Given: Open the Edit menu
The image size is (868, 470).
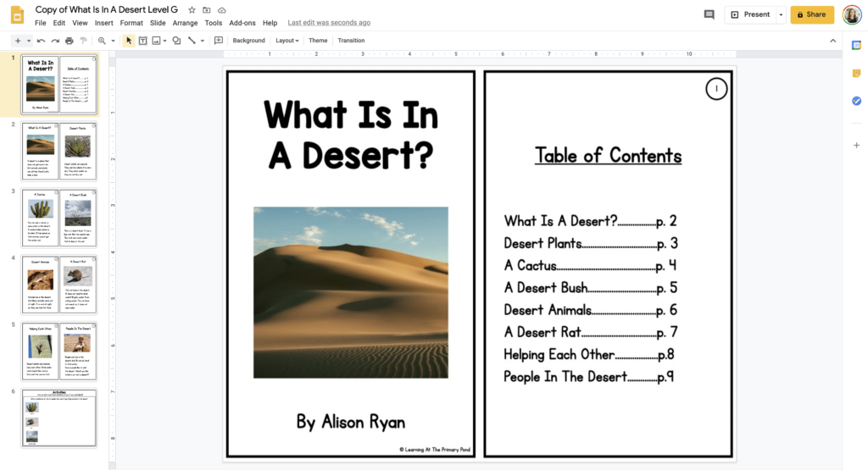Looking at the screenshot, I should coord(59,23).
